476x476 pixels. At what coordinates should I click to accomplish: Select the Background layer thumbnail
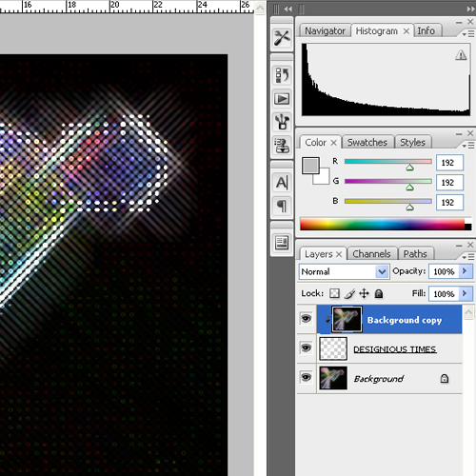[x=333, y=378]
